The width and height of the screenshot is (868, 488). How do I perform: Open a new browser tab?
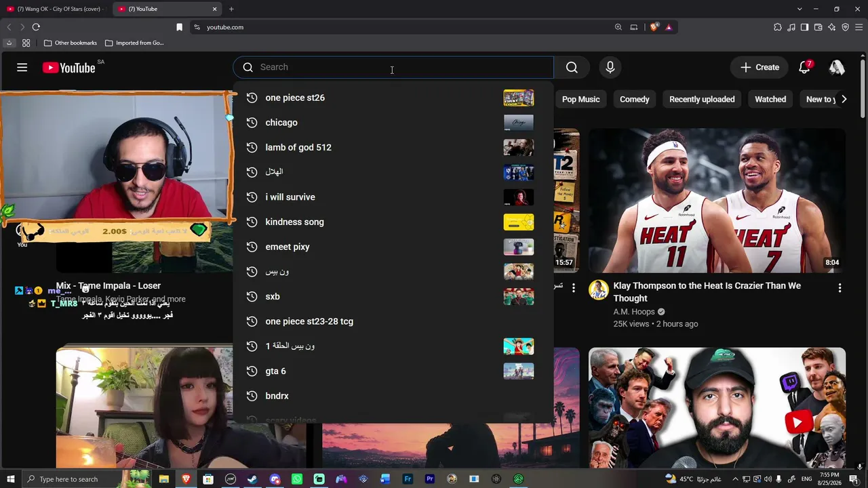coord(231,9)
